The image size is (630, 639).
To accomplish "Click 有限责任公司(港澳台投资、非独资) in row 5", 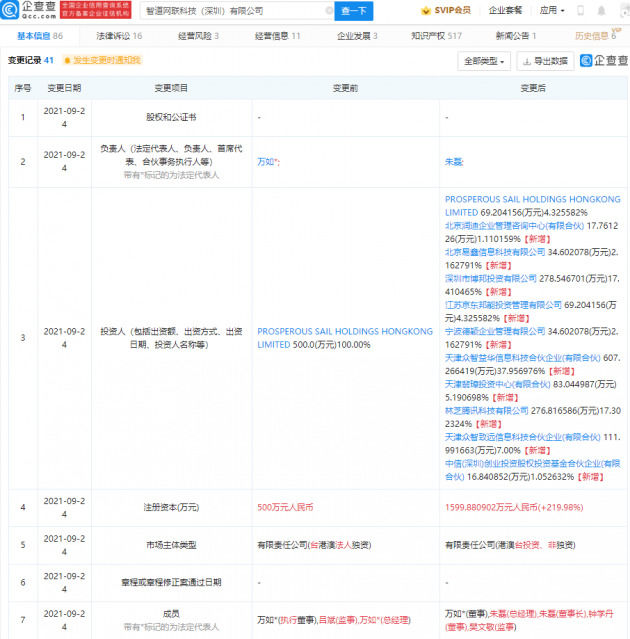I will tap(510, 545).
